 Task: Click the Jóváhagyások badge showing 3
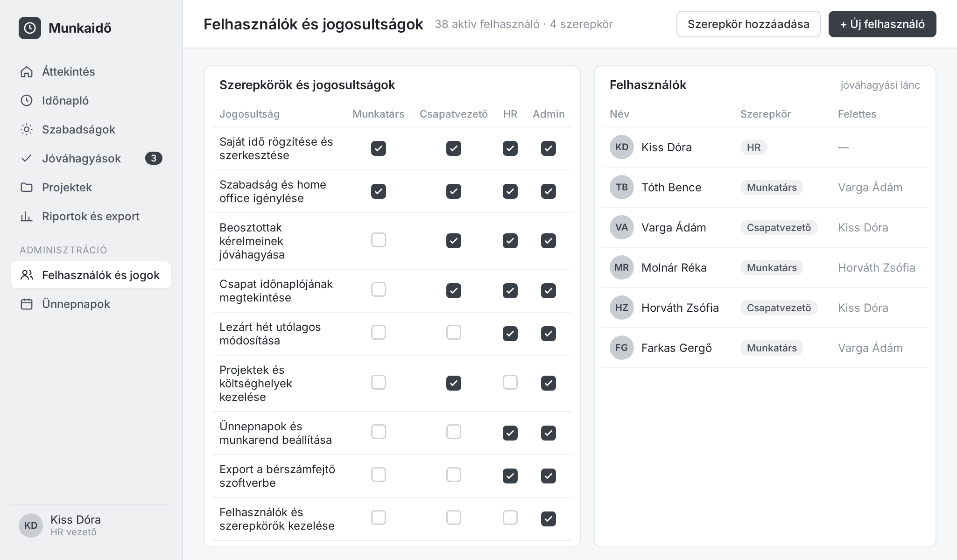coord(154,158)
